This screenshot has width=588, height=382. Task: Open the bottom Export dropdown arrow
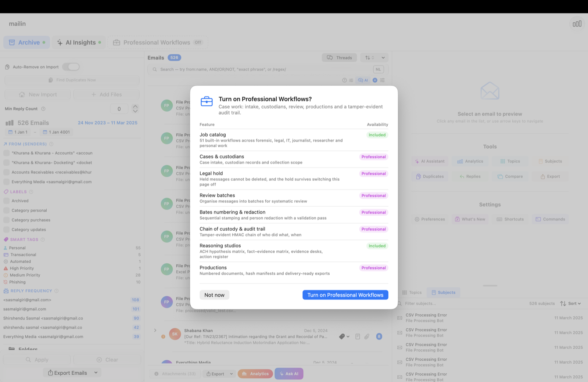click(232, 374)
